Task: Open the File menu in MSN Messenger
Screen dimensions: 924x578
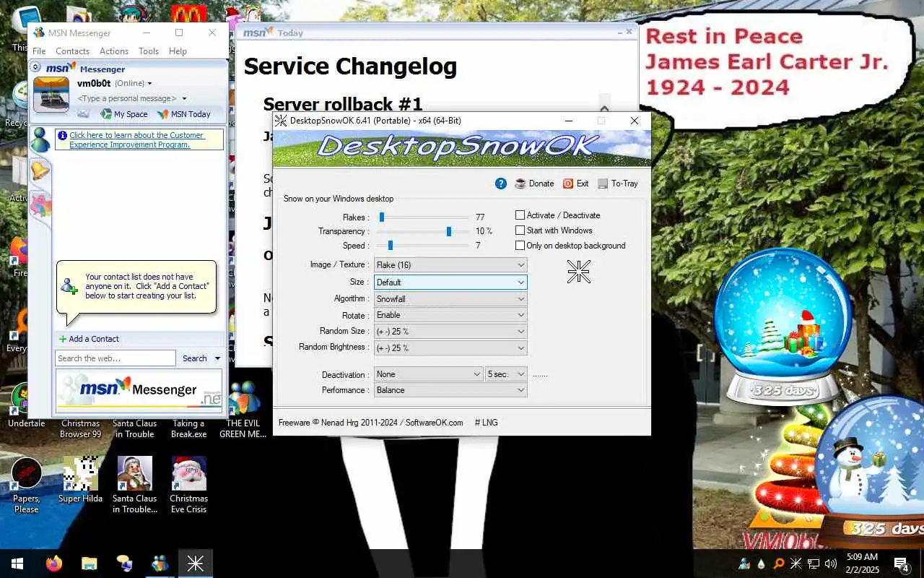Action: point(39,51)
